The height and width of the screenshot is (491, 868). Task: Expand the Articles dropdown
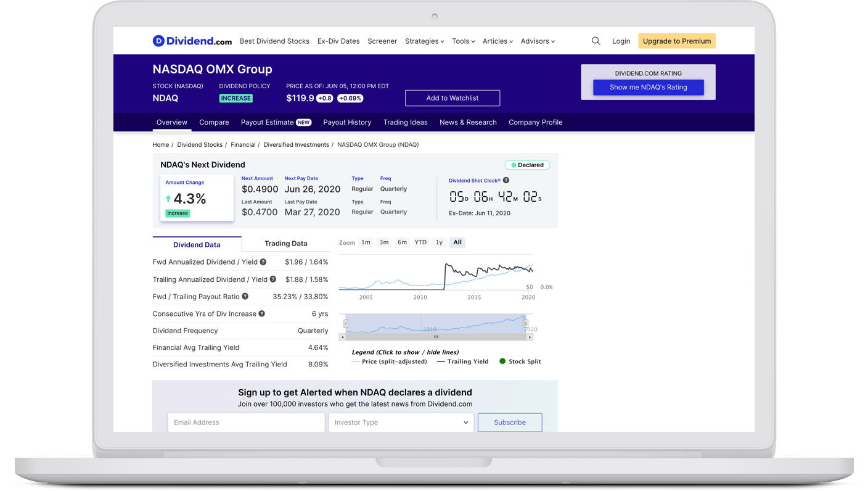pos(497,41)
